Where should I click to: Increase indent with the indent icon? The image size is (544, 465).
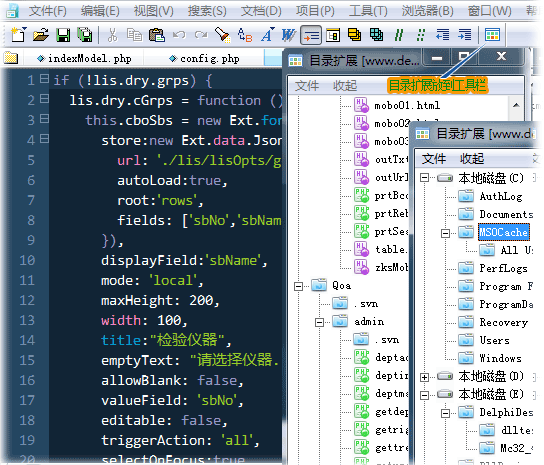pos(465,35)
